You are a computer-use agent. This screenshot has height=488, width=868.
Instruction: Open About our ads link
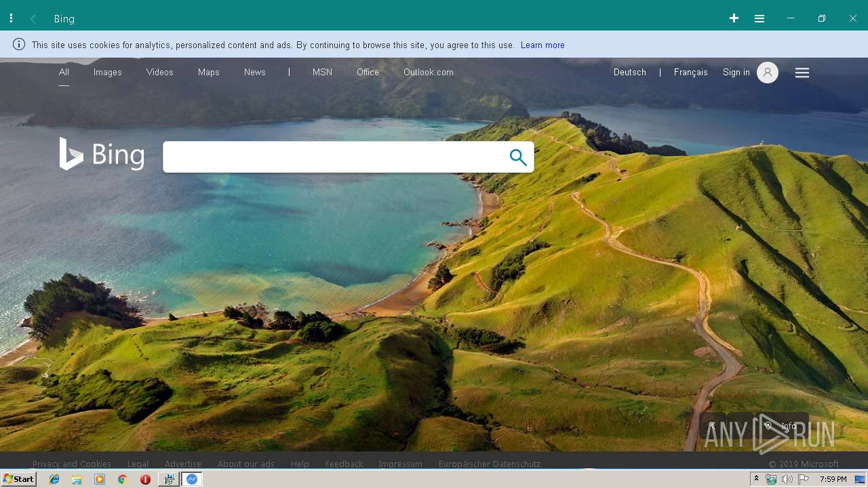pos(246,464)
